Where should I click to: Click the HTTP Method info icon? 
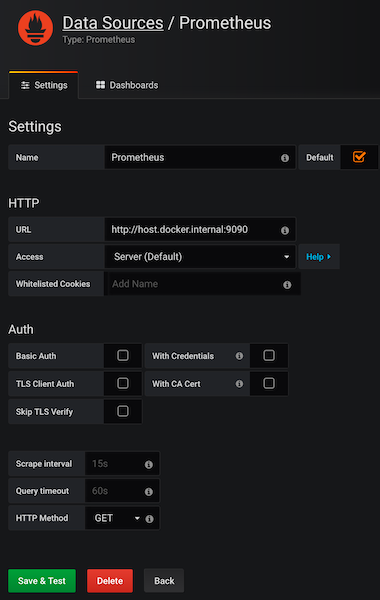point(149,518)
